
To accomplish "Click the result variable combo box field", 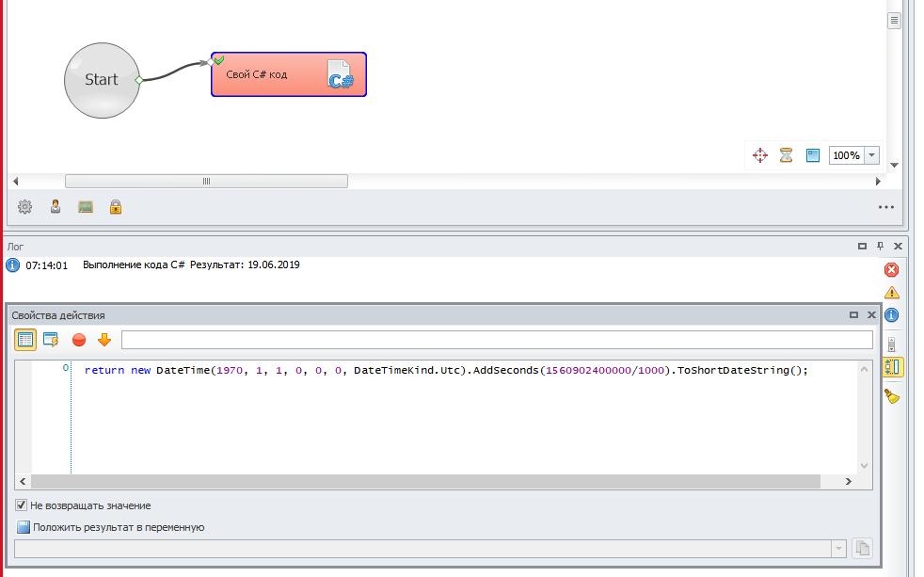I will [x=422, y=549].
